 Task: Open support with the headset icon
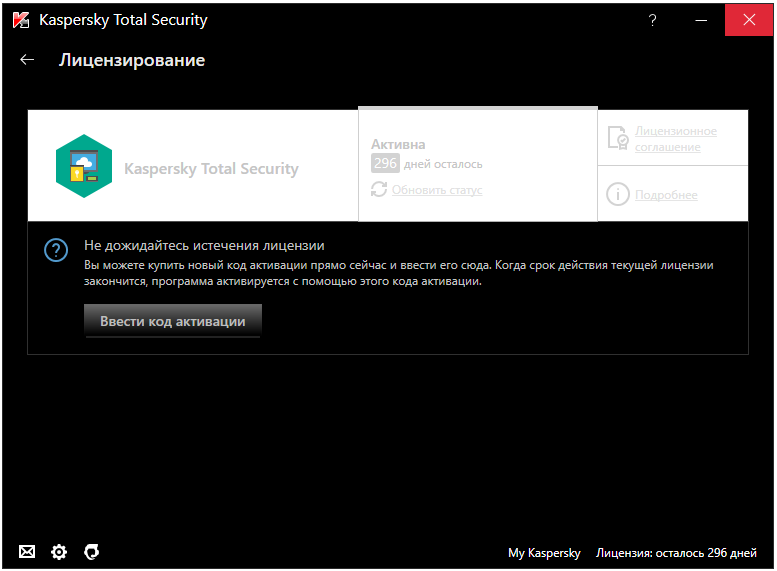[92, 552]
